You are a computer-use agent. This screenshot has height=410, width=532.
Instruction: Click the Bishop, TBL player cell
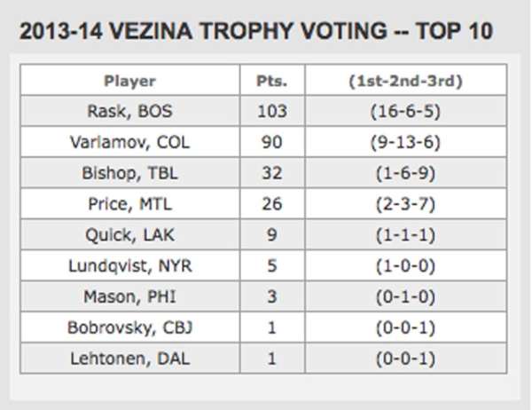129,173
